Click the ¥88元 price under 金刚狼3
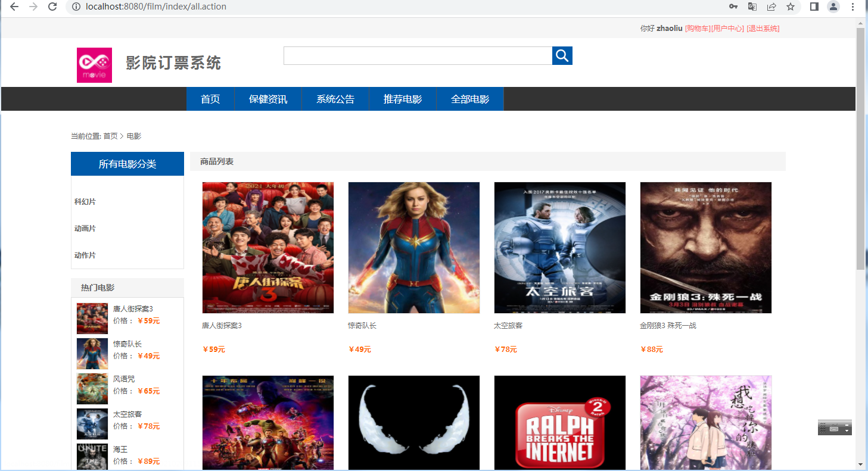Screen dimensions: 868x471 pos(652,350)
